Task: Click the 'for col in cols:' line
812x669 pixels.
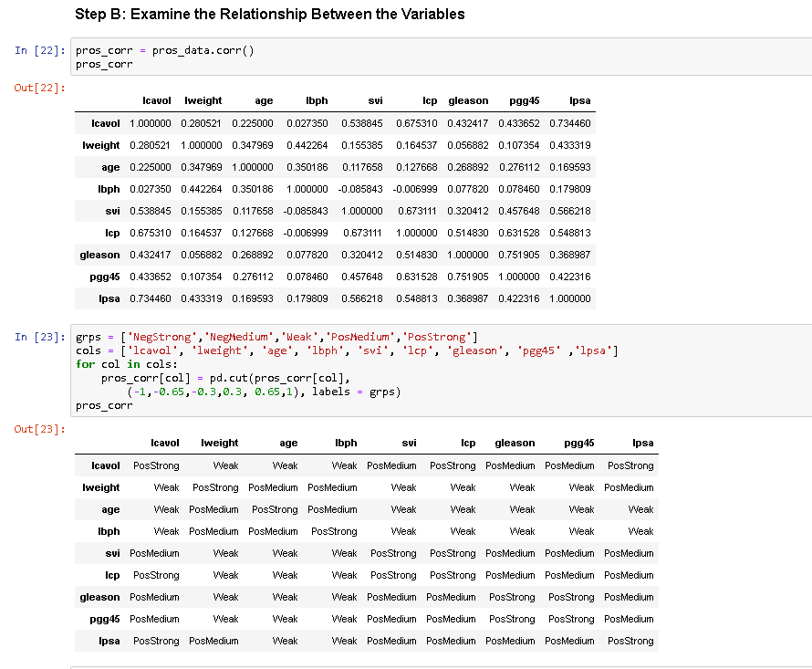Action: pos(126,364)
